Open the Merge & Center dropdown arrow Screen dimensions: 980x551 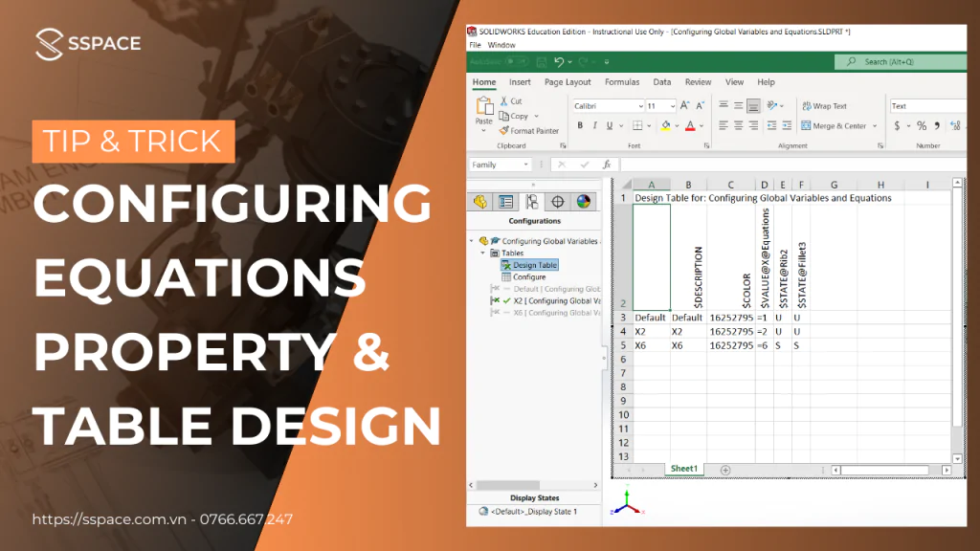pyautogui.click(x=875, y=125)
